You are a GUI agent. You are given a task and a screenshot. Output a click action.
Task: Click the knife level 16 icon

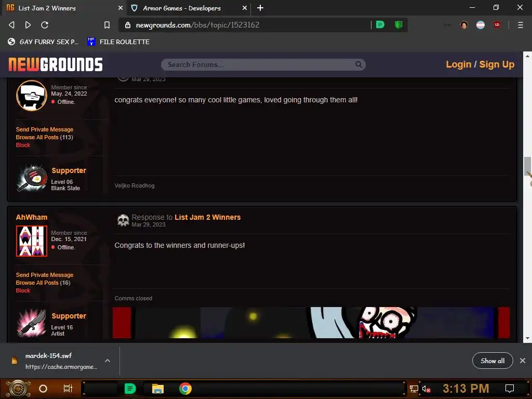tap(32, 323)
